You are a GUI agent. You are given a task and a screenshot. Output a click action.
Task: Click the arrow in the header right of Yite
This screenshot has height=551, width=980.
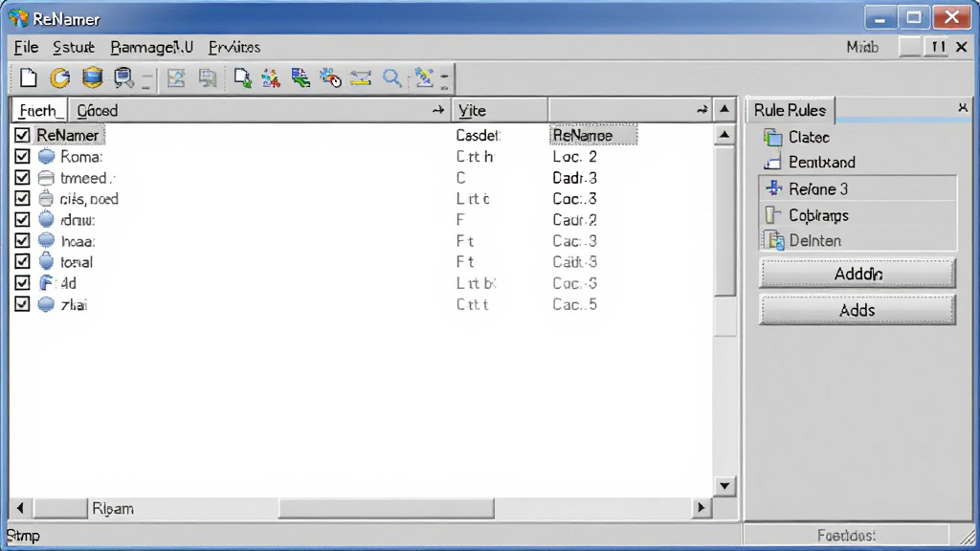pos(702,111)
